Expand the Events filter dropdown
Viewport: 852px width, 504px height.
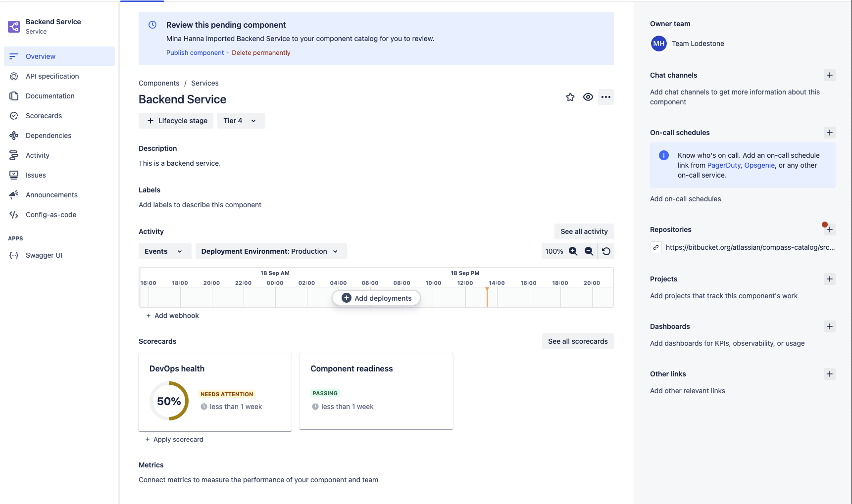pos(164,251)
